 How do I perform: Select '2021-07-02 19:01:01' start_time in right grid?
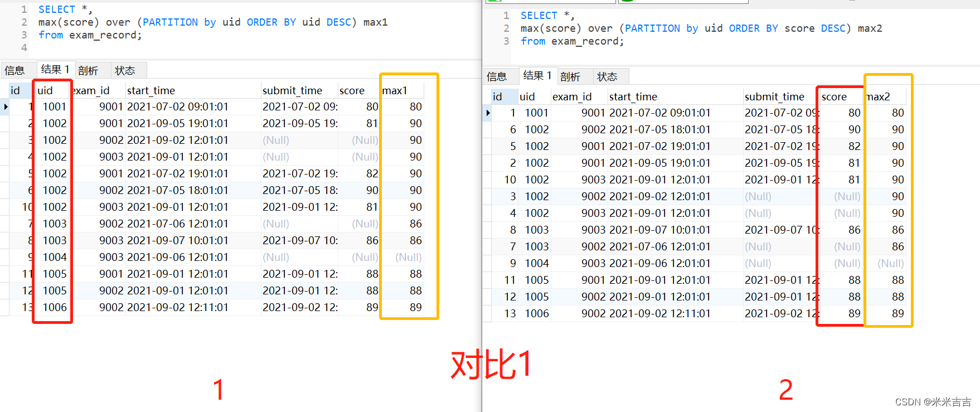[x=675, y=146]
